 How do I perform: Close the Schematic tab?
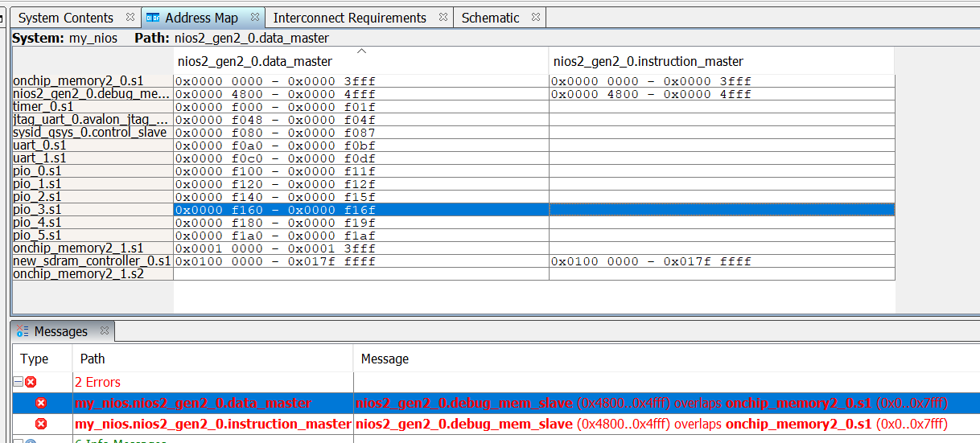tap(536, 18)
